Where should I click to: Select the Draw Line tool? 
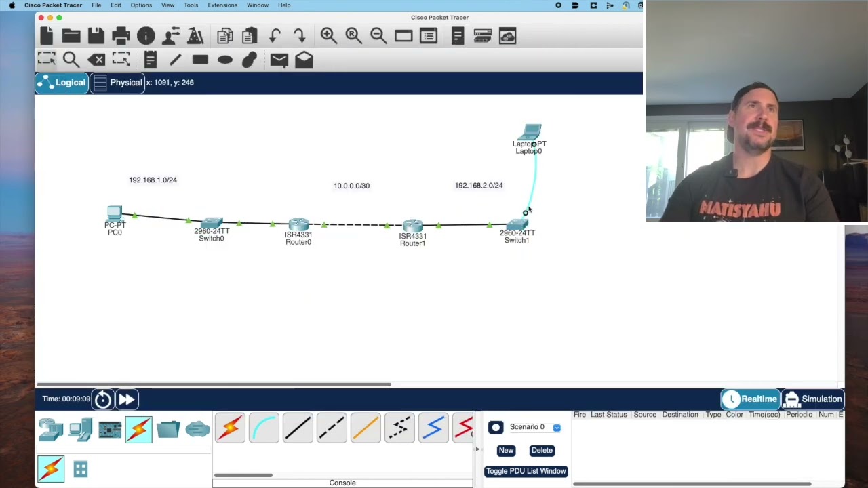[175, 60]
